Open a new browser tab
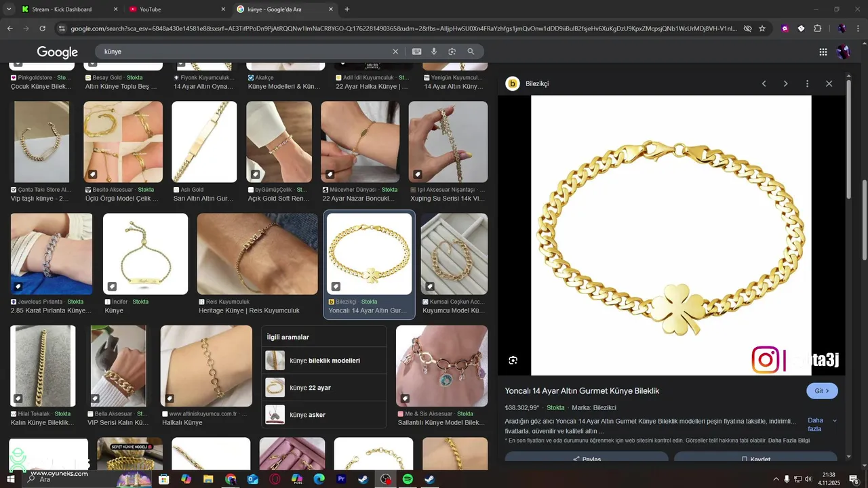The height and width of the screenshot is (488, 868). tap(347, 9)
